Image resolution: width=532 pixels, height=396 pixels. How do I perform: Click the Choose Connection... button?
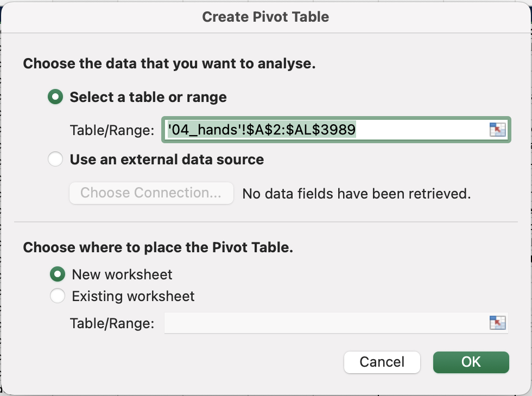[x=151, y=193]
